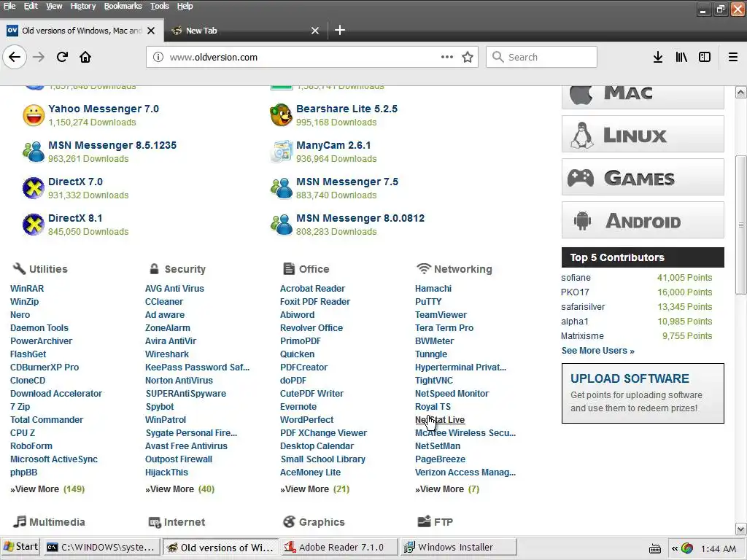The width and height of the screenshot is (747, 560).
Task: Open the Library icon in toolbar
Action: pos(681,57)
